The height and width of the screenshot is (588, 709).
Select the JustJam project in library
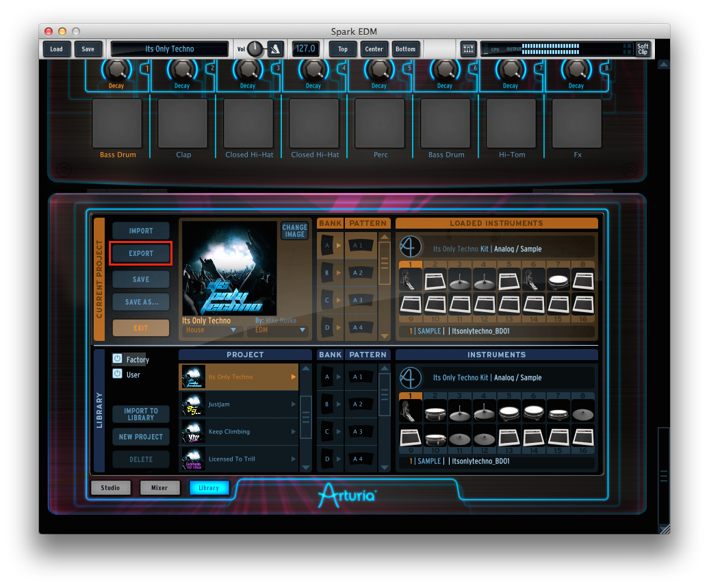pyautogui.click(x=238, y=405)
